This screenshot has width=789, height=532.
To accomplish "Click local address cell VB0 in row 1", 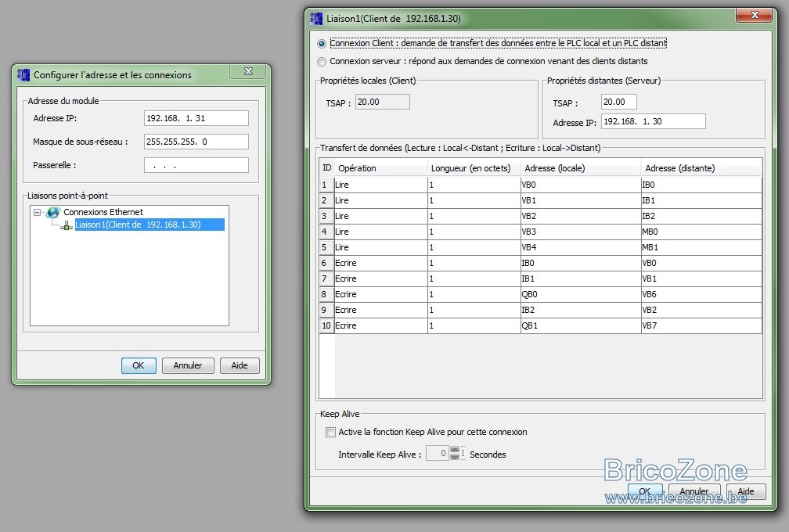I will pos(580,185).
